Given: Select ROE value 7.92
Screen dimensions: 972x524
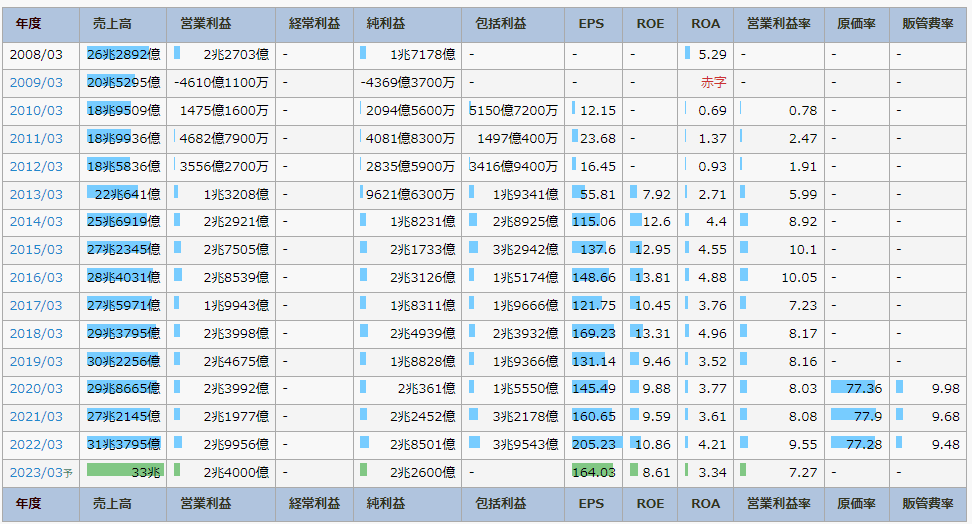Looking at the screenshot, I should pos(656,194).
